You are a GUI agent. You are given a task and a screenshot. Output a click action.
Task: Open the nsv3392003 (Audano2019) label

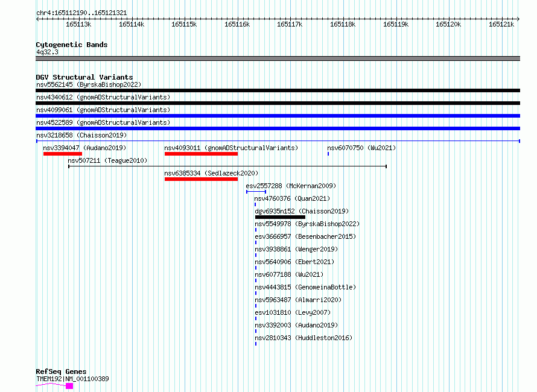[x=296, y=325]
